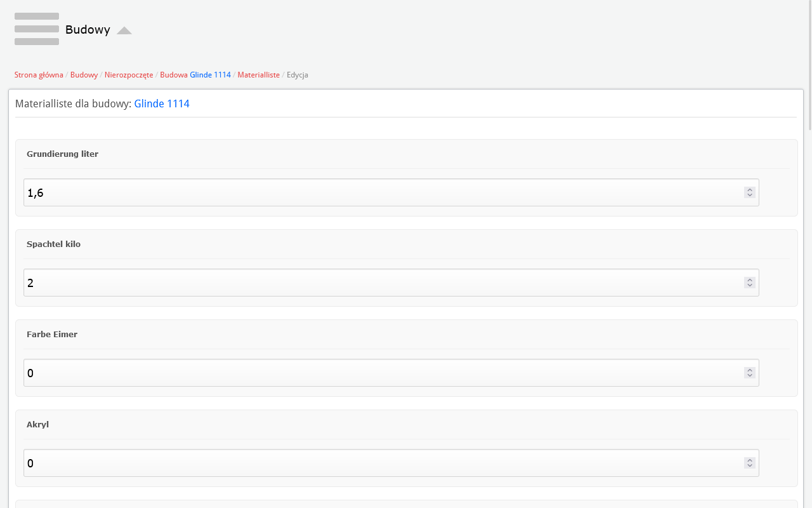
Task: Open the hamburger menu icon
Action: [37, 29]
